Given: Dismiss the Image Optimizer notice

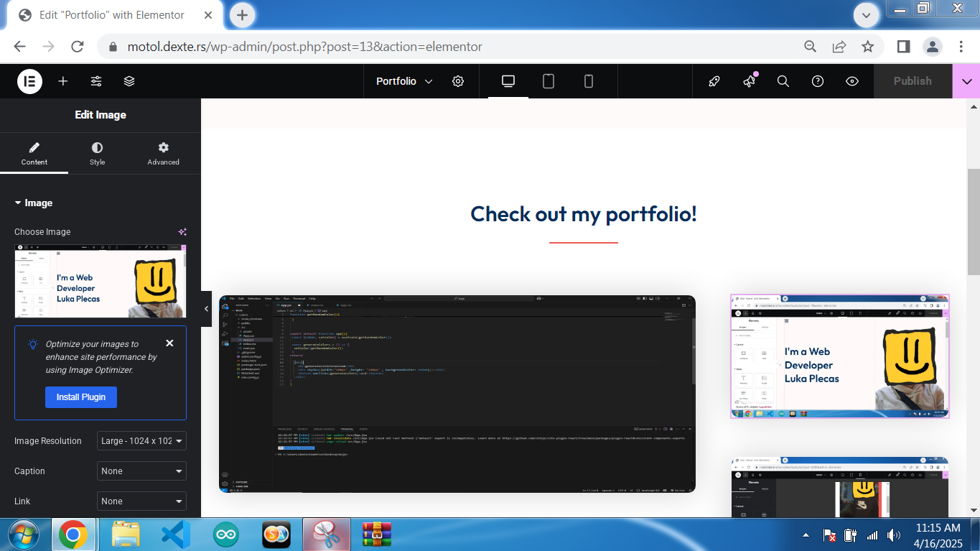Looking at the screenshot, I should 169,343.
